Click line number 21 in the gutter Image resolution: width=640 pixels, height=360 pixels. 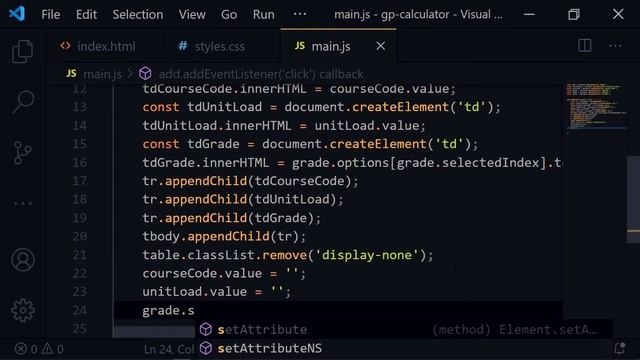[x=80, y=255]
